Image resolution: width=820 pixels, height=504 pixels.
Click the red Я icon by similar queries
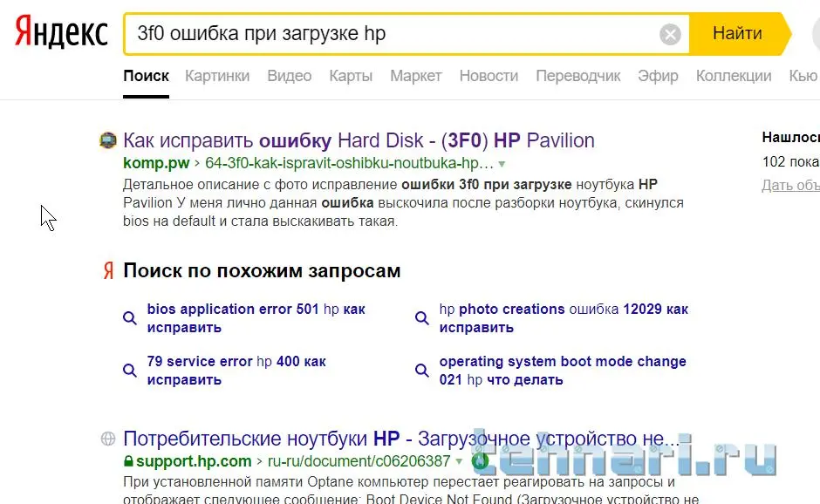pyautogui.click(x=108, y=271)
